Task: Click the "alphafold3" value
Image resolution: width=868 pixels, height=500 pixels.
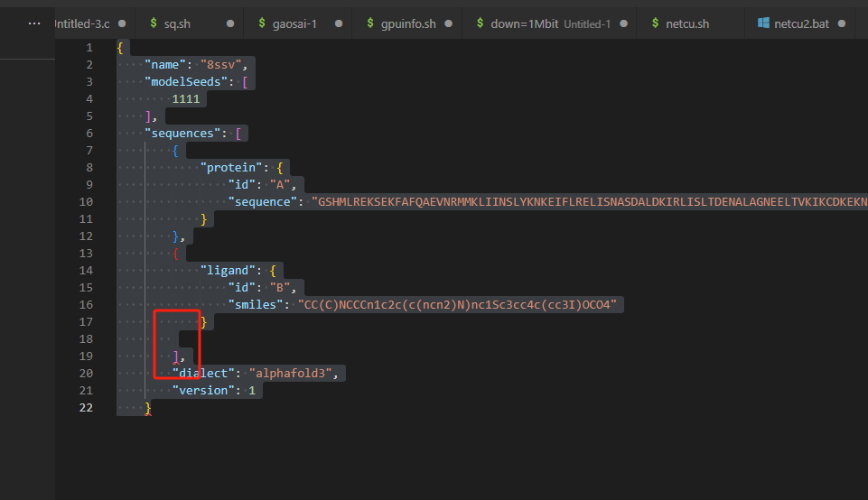Action: click(290, 374)
